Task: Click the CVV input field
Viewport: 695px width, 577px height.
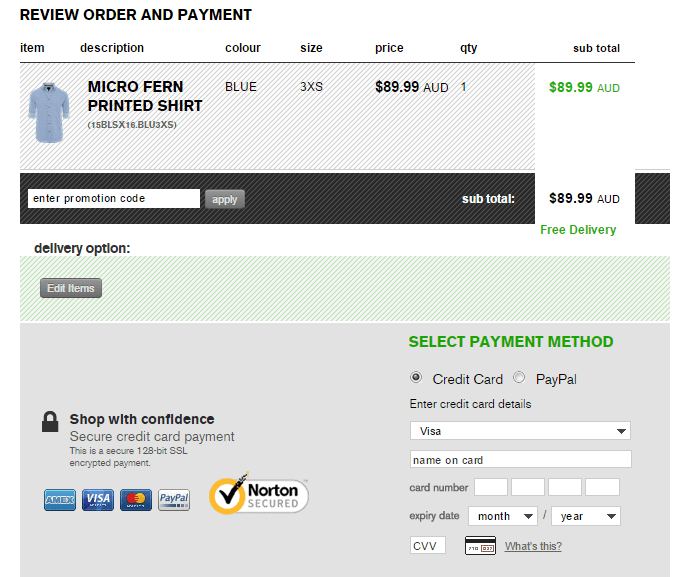Action: (428, 546)
